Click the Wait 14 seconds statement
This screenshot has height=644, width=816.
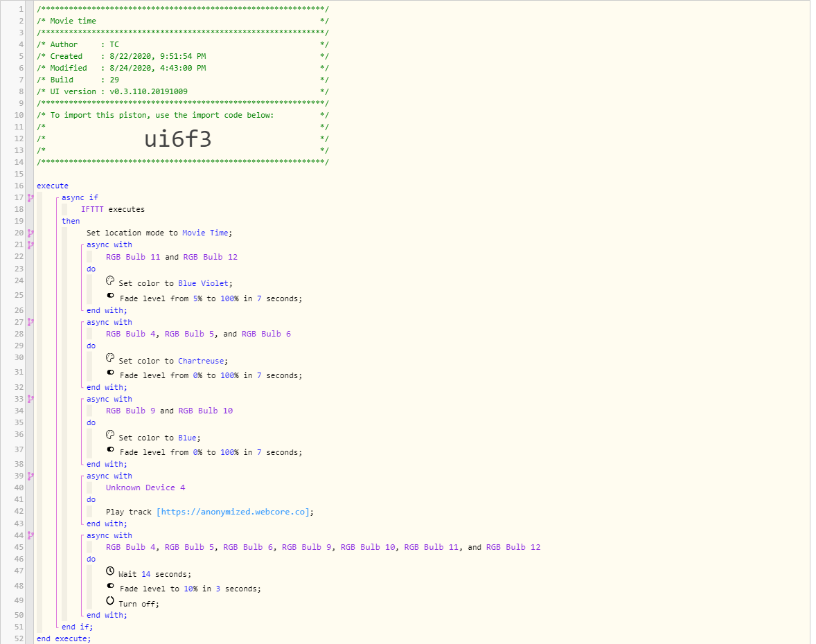[x=154, y=574]
